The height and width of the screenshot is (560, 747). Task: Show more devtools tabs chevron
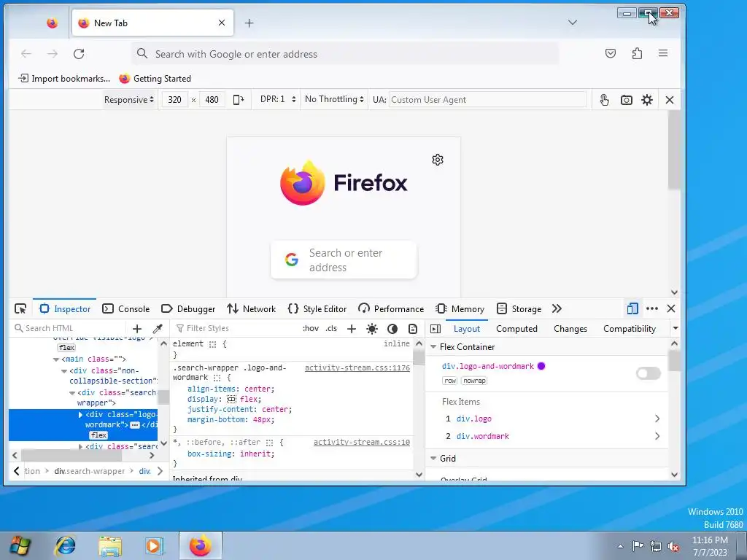[557, 308]
